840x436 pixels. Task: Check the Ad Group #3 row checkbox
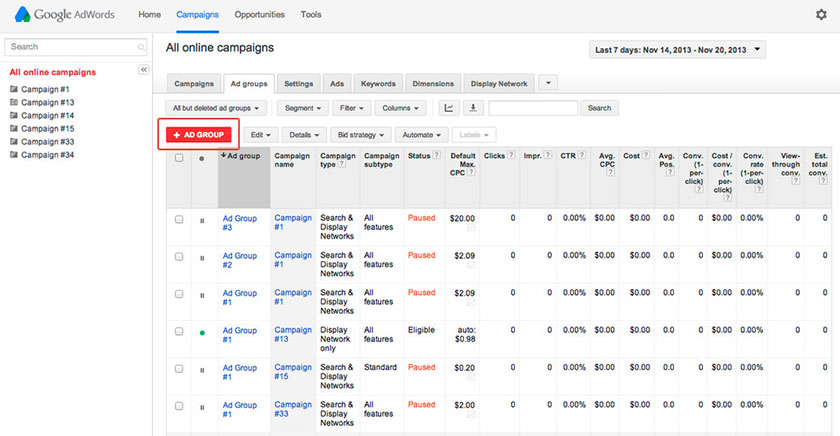(x=179, y=219)
